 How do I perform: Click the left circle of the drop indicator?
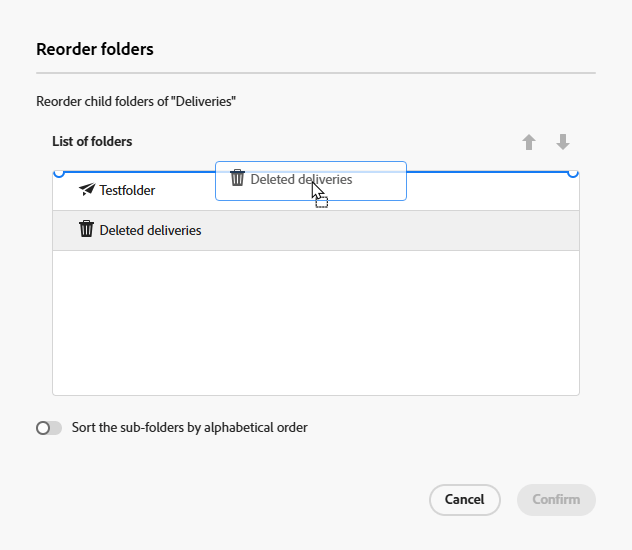pyautogui.click(x=58, y=173)
